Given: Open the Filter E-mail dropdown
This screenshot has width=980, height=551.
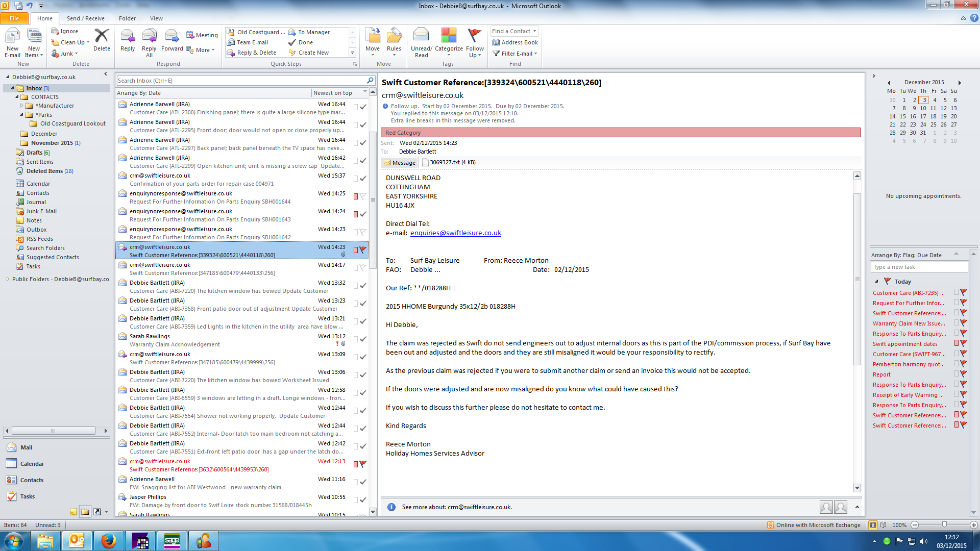Looking at the screenshot, I should pos(516,54).
